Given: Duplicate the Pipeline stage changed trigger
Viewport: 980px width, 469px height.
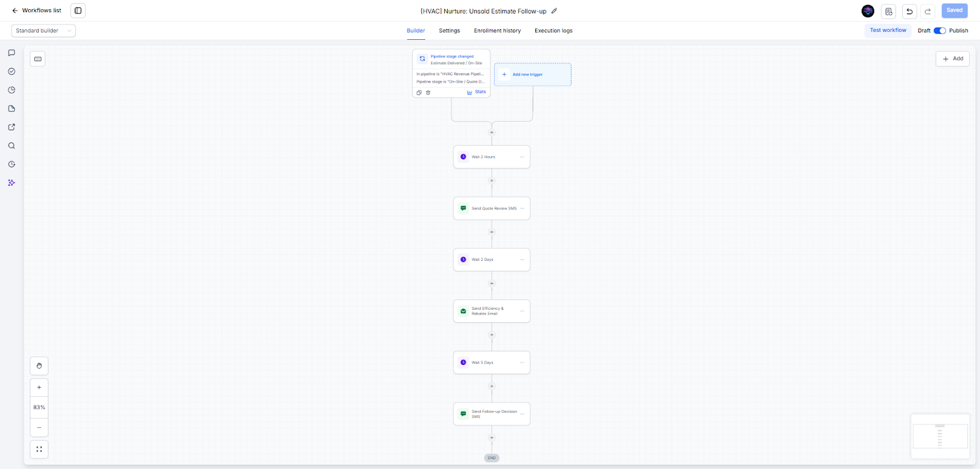Looking at the screenshot, I should point(419,92).
